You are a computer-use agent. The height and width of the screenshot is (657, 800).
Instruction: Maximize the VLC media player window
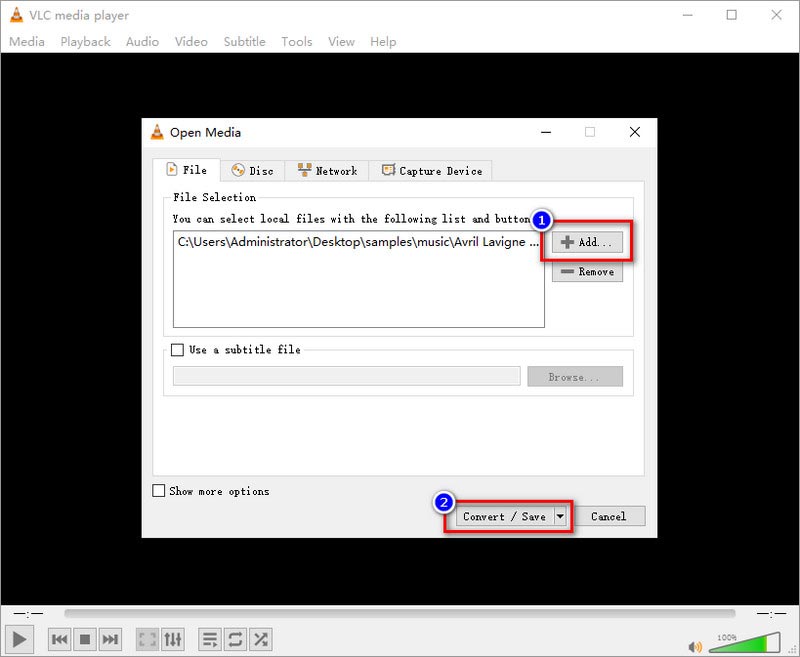[x=732, y=15]
